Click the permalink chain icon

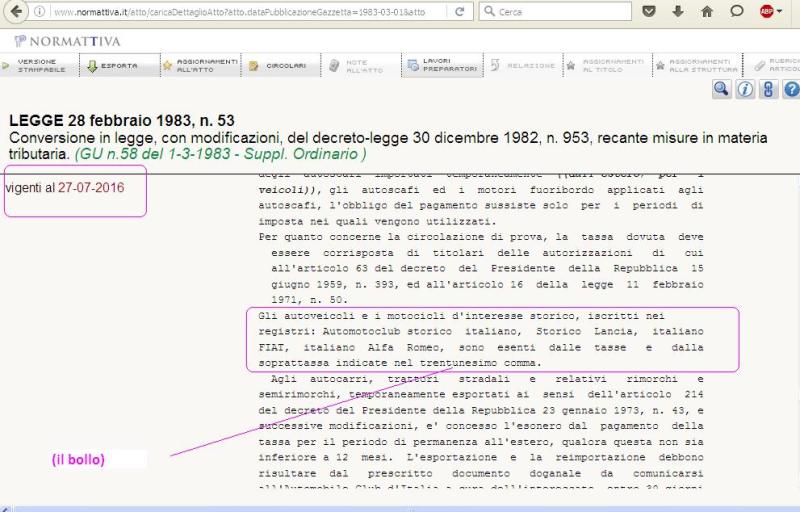tap(769, 90)
